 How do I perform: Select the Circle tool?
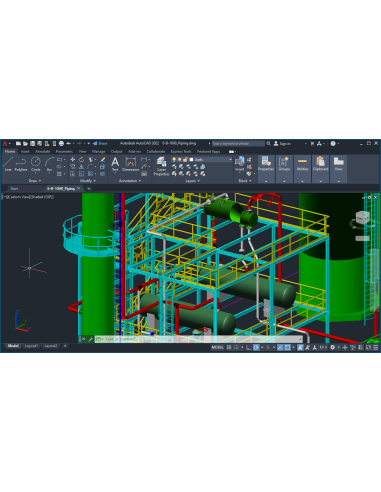click(x=35, y=164)
